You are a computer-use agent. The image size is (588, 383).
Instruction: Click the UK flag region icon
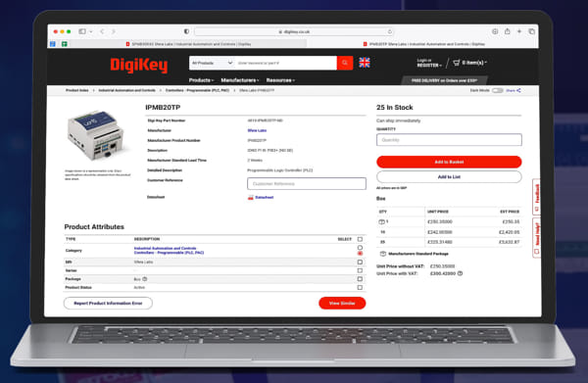[x=365, y=63]
